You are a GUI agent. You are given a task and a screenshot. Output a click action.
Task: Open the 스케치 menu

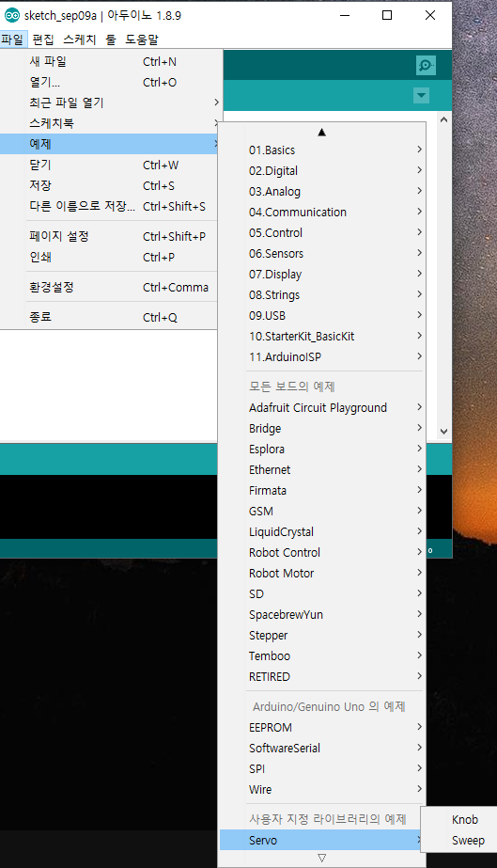(x=80, y=39)
